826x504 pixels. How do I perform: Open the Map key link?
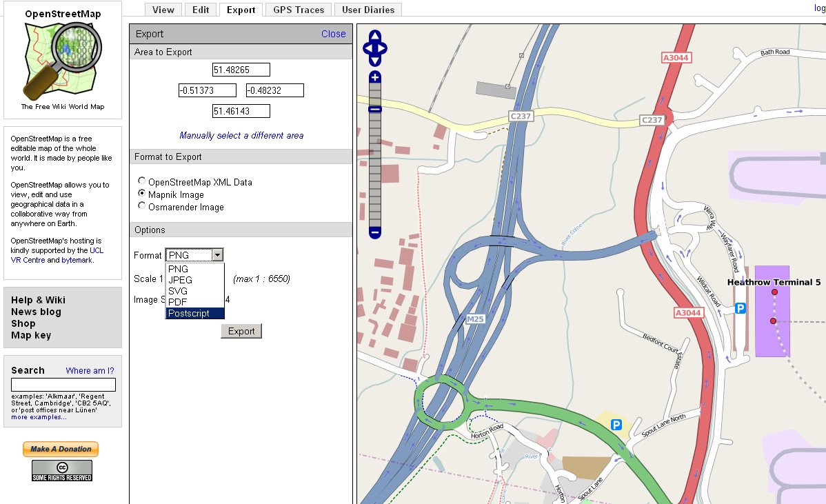pos(31,335)
